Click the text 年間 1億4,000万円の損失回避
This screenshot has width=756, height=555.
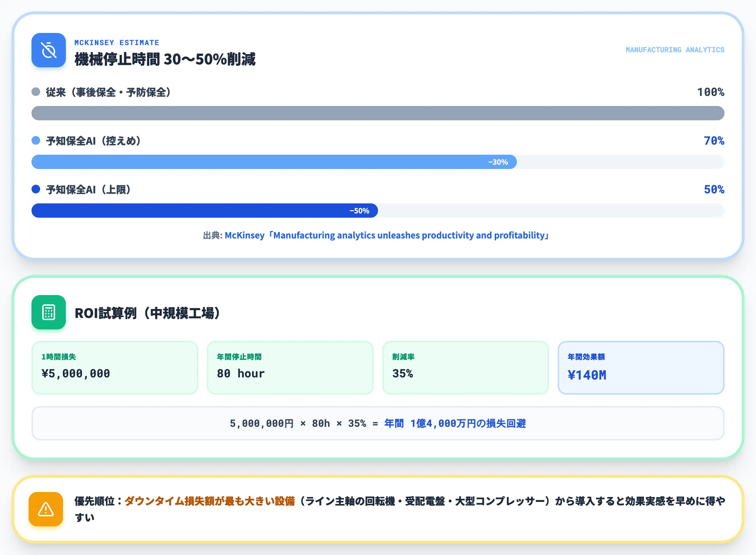point(455,424)
